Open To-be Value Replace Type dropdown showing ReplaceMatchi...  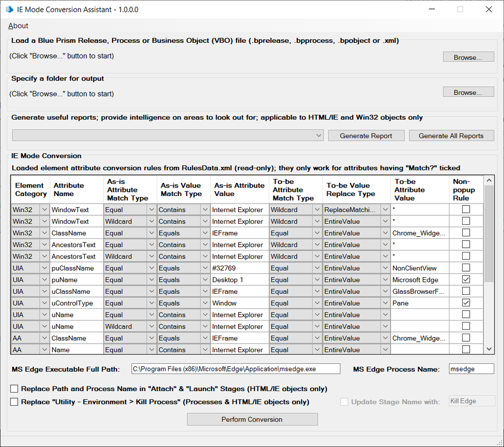pos(385,210)
